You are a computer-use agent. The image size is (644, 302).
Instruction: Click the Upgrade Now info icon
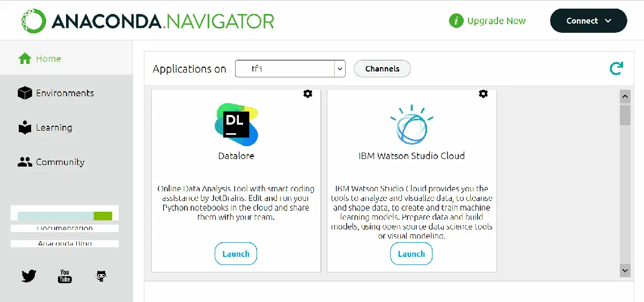456,21
